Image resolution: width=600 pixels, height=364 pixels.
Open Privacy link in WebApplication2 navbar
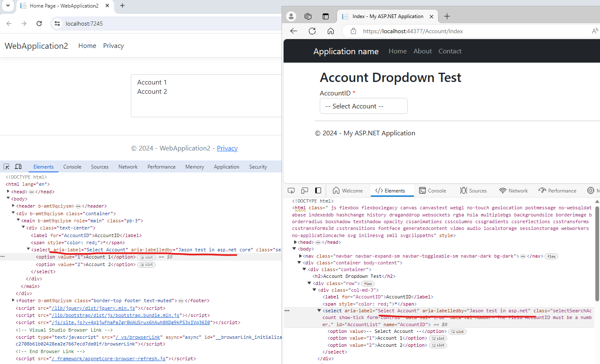point(113,46)
